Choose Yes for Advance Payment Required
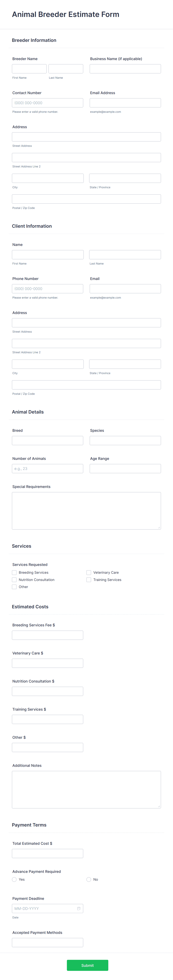 tap(14, 880)
